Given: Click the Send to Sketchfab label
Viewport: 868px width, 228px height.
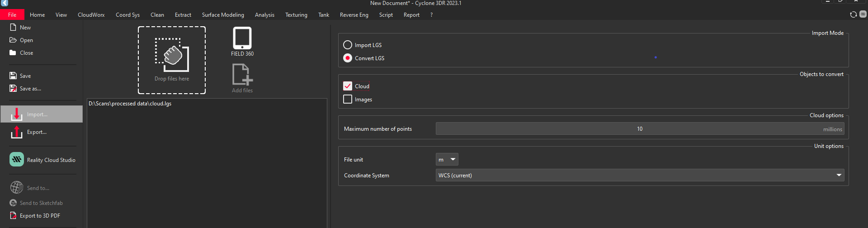Looking at the screenshot, I should [41, 203].
